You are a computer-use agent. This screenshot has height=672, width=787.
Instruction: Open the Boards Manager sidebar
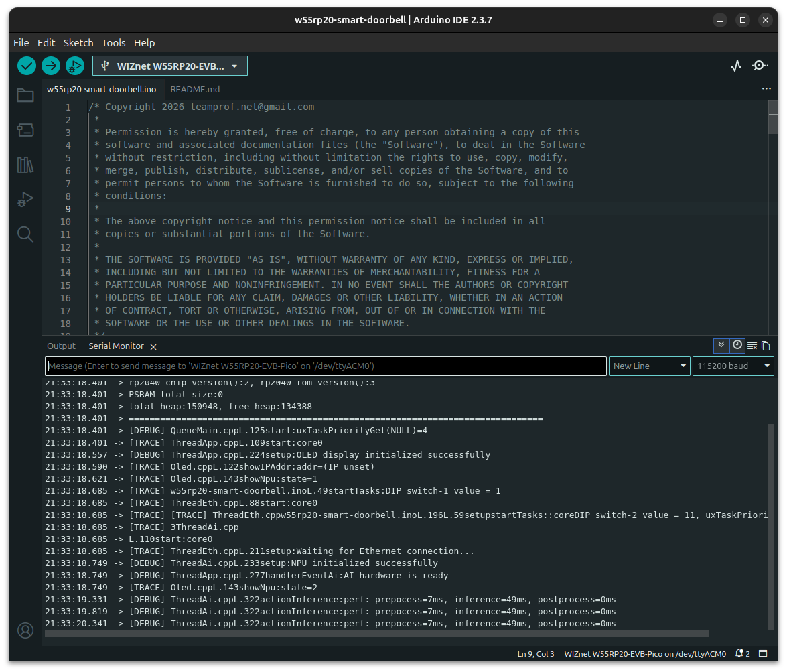25,130
